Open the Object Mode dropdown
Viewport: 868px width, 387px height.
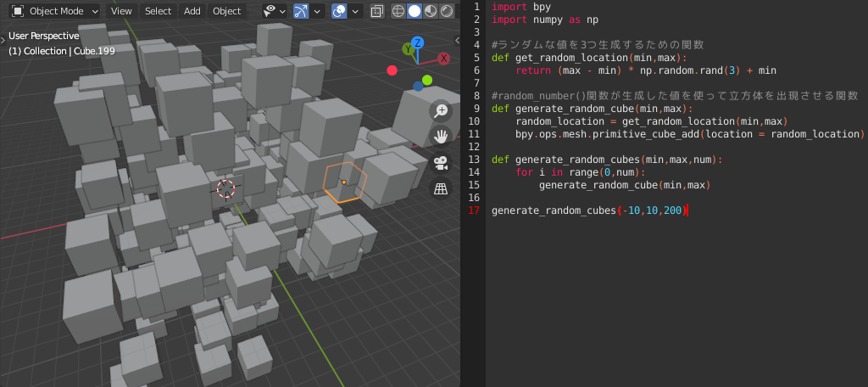coord(55,10)
